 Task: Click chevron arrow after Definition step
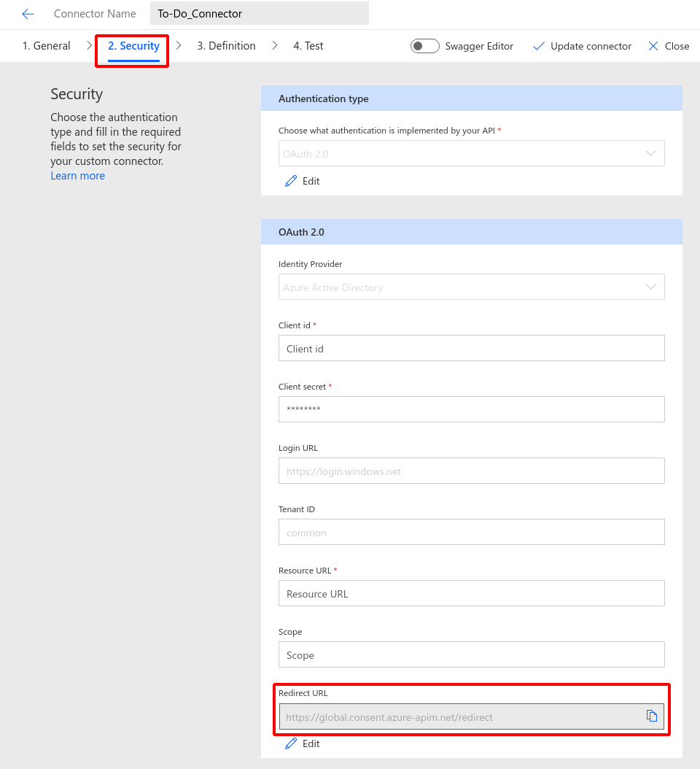pos(274,46)
